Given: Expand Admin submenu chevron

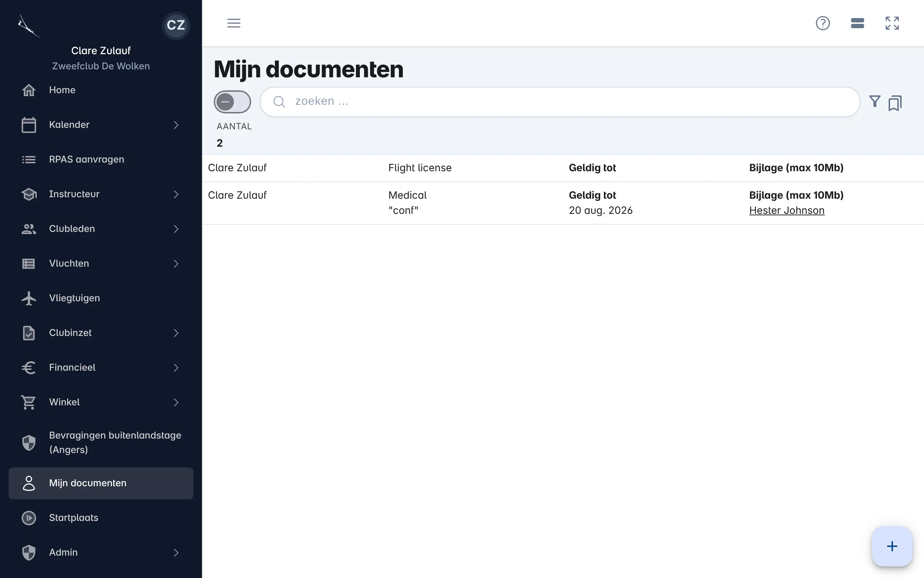Looking at the screenshot, I should 176,552.
